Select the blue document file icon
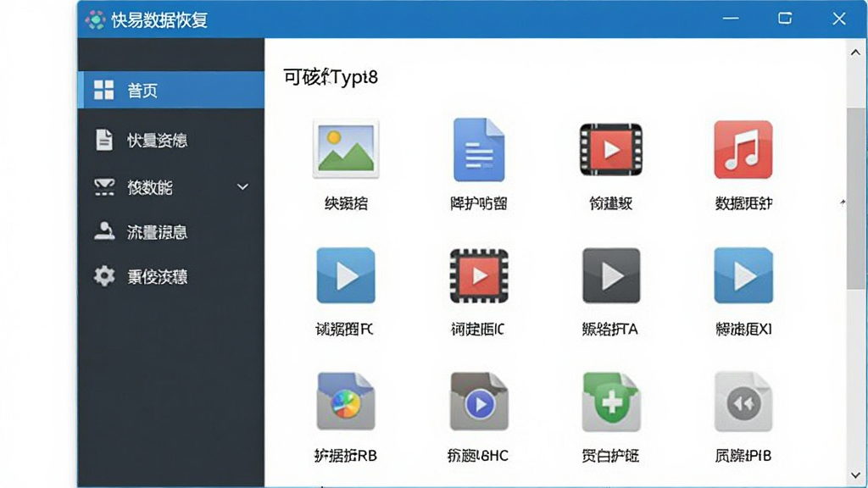This screenshot has width=868, height=488. click(x=478, y=149)
